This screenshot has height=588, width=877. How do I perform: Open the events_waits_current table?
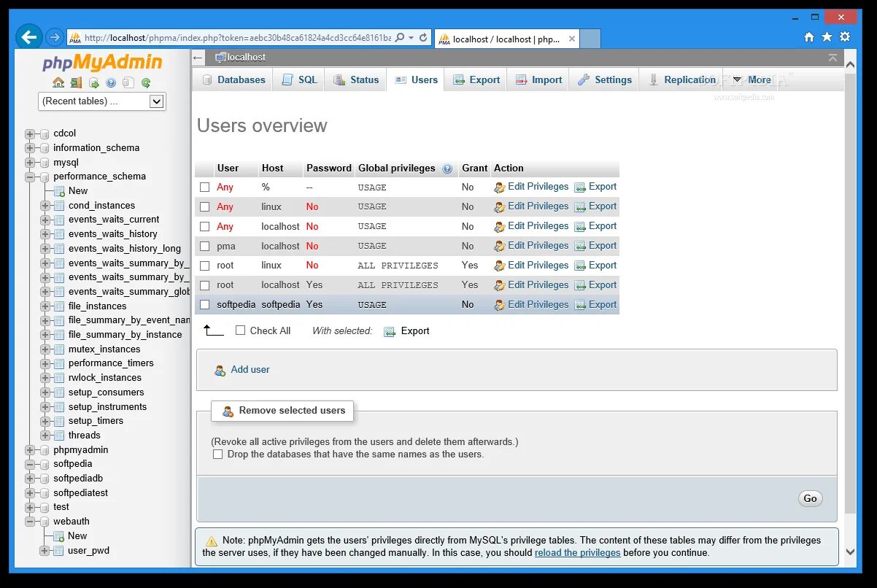coord(114,220)
